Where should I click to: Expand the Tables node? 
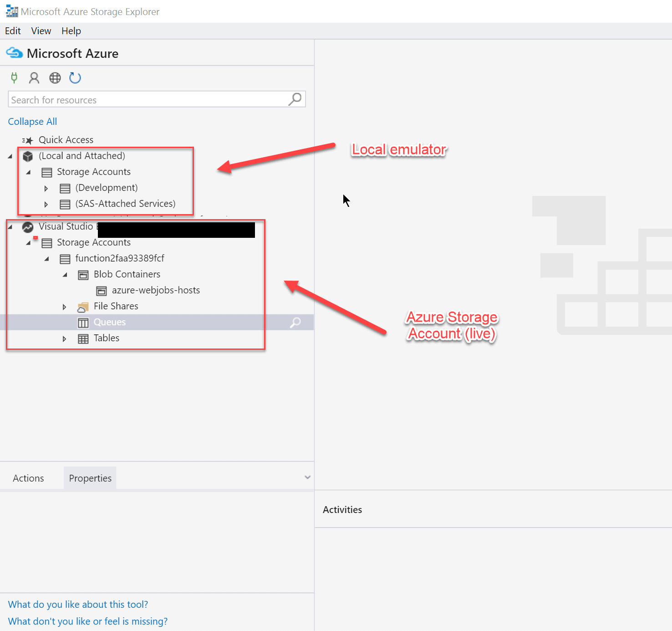click(x=64, y=339)
